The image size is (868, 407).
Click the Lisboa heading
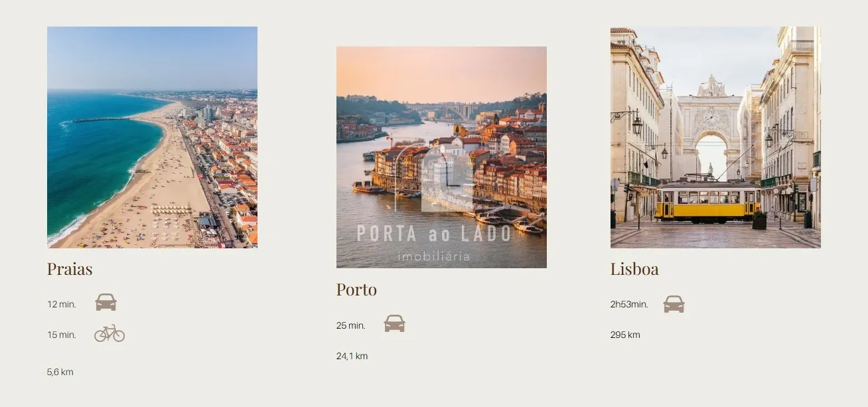(x=634, y=269)
